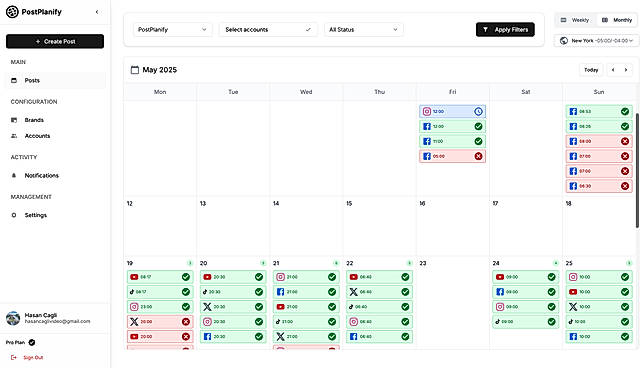Open the Instagram 23:00 post on day 19

[160, 307]
